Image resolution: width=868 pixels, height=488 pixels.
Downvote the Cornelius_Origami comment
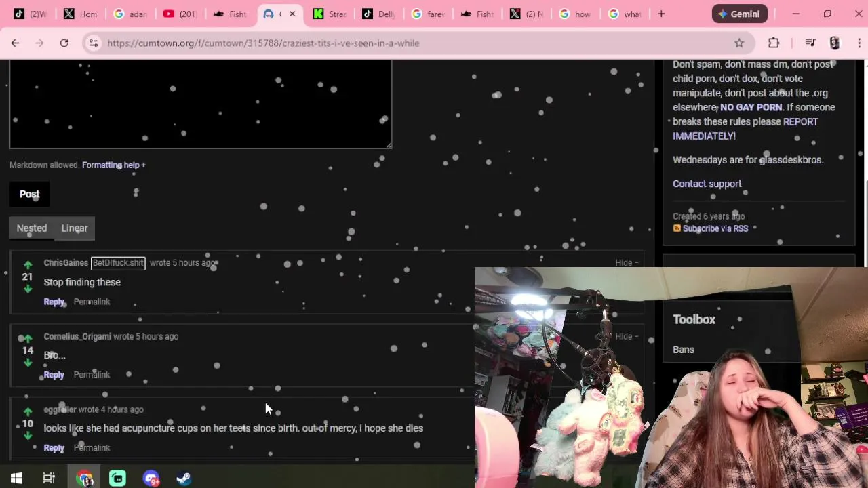pos(28,363)
